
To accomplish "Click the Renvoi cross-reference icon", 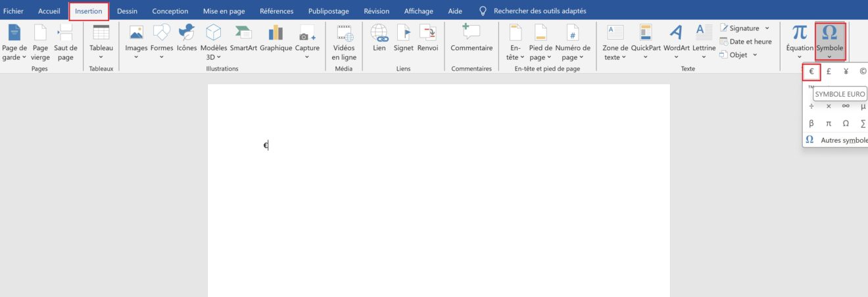I will 427,33.
